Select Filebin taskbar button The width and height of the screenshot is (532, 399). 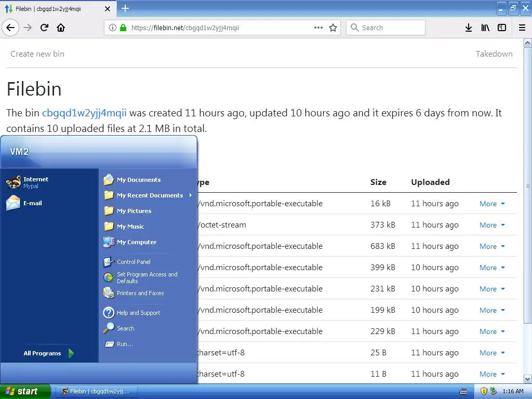(96, 391)
